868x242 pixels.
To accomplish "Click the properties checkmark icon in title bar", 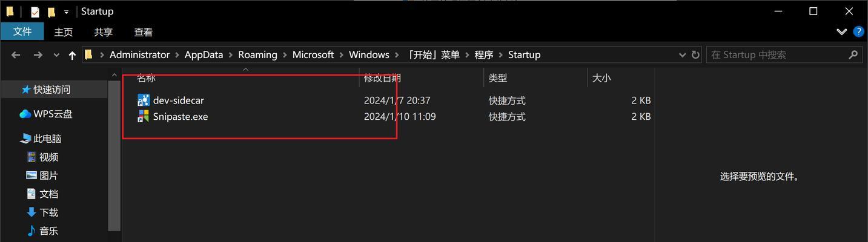I will (35, 11).
